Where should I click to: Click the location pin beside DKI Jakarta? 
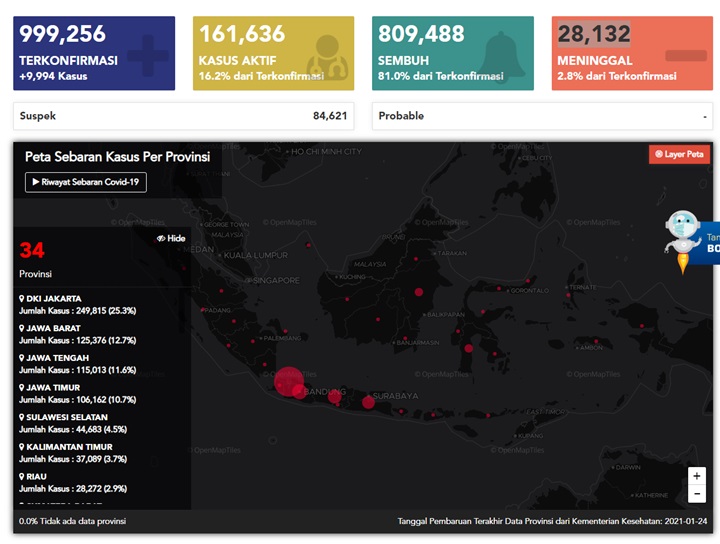click(x=22, y=298)
